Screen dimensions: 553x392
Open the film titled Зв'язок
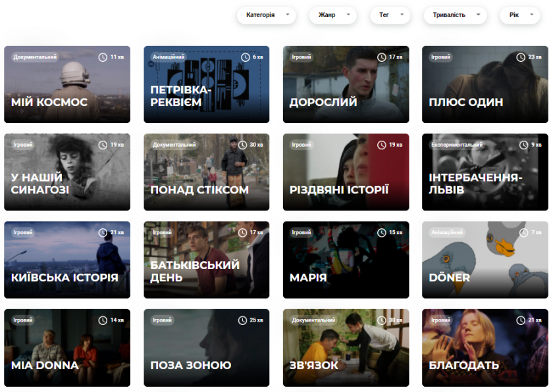346,348
